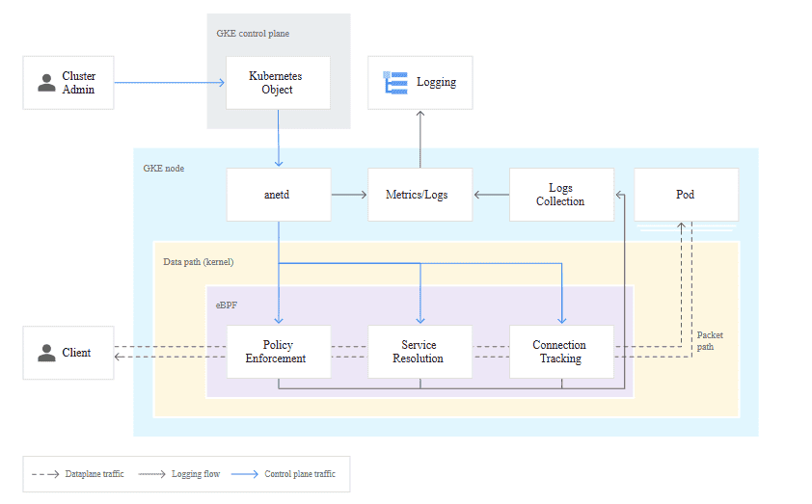The height and width of the screenshot is (504, 812).
Task: Select the Policy Enforcement box
Action: click(x=279, y=352)
